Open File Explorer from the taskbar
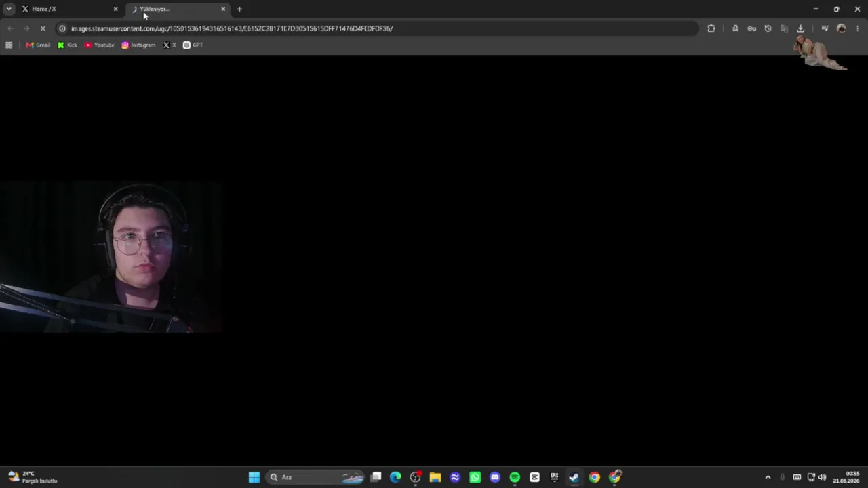Image resolution: width=868 pixels, height=488 pixels. click(435, 477)
